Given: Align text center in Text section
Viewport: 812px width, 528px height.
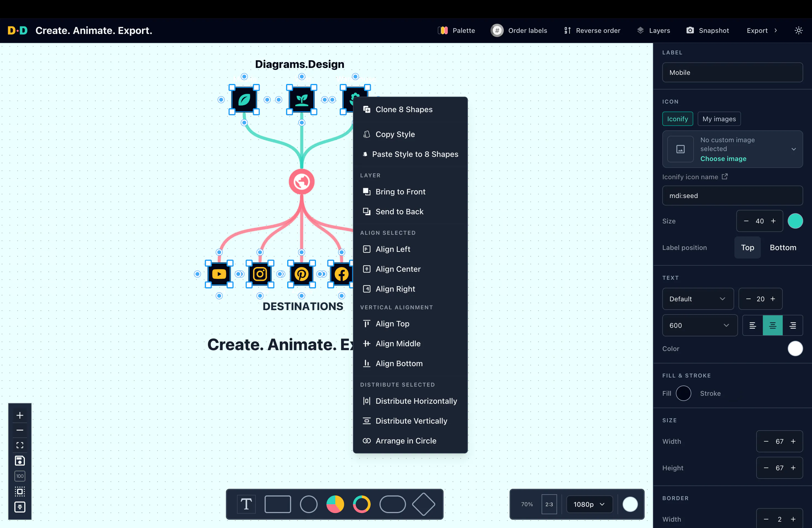Looking at the screenshot, I should [x=773, y=325].
